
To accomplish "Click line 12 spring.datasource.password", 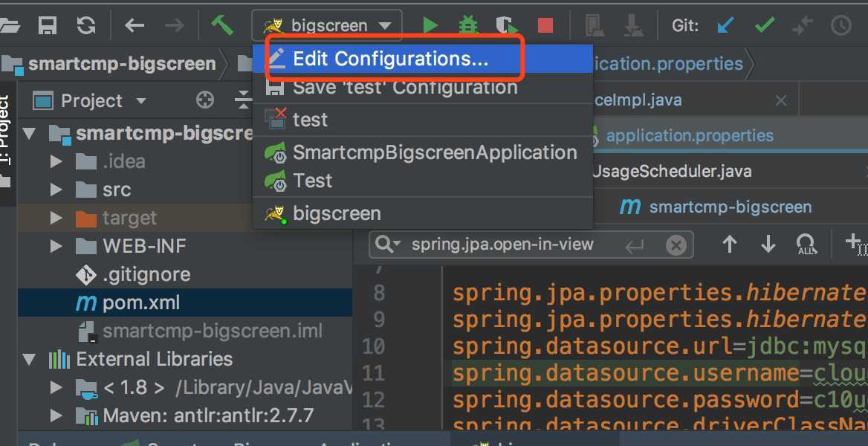I will click(x=626, y=400).
